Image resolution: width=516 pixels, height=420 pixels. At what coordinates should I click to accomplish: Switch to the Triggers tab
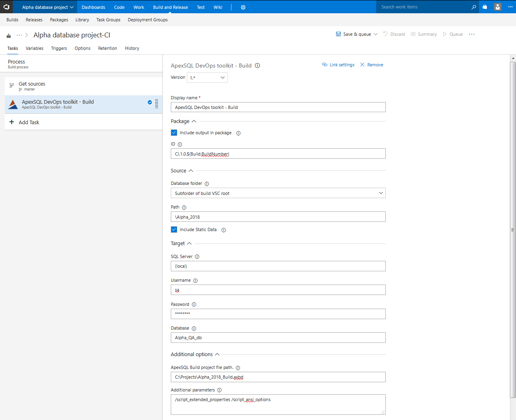coord(59,48)
